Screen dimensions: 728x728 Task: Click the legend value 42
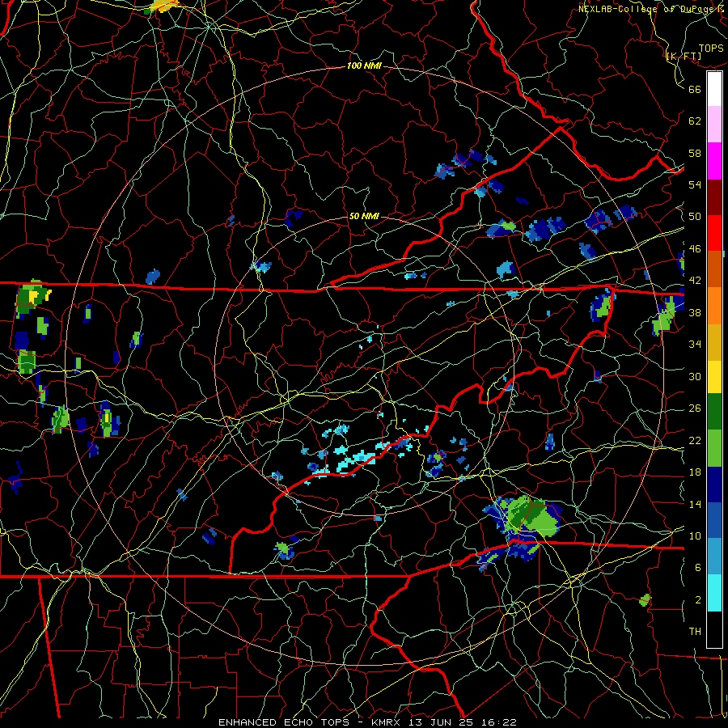695,281
